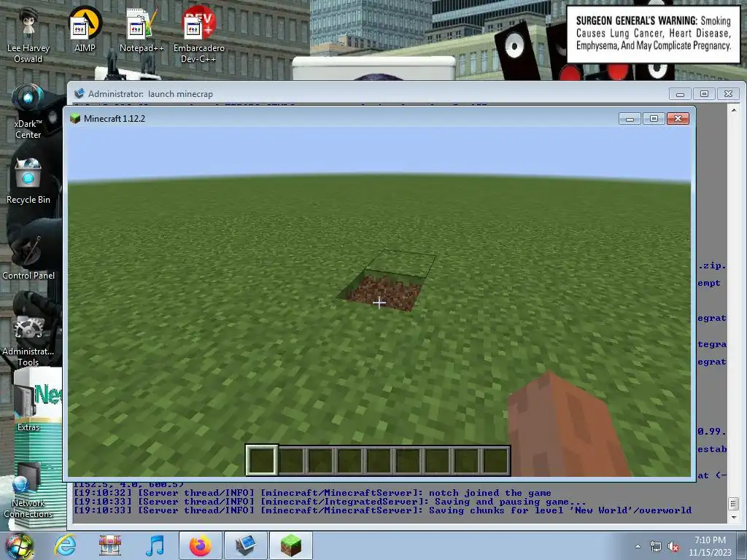Click the muted volume tray icon
Viewport: 747px width, 560px height.
[673, 547]
